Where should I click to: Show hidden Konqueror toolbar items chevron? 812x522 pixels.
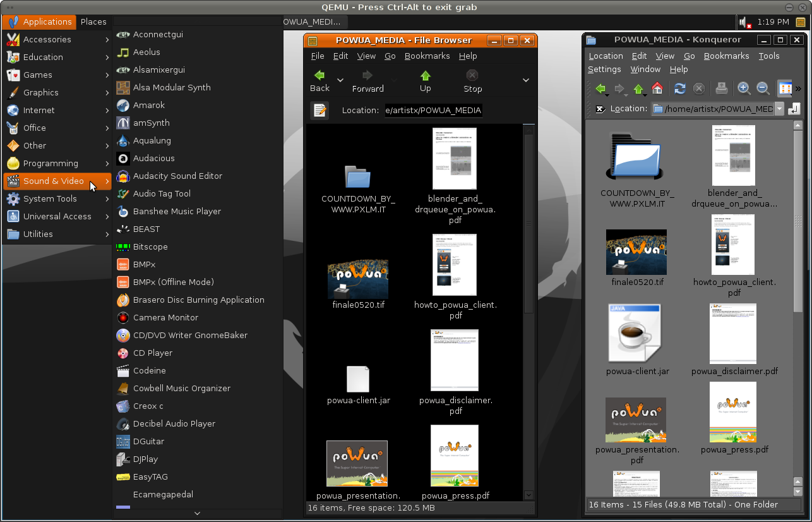(x=799, y=88)
